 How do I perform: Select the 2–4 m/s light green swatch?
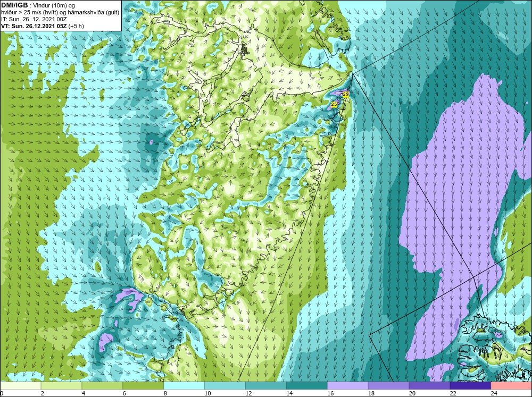(61, 386)
